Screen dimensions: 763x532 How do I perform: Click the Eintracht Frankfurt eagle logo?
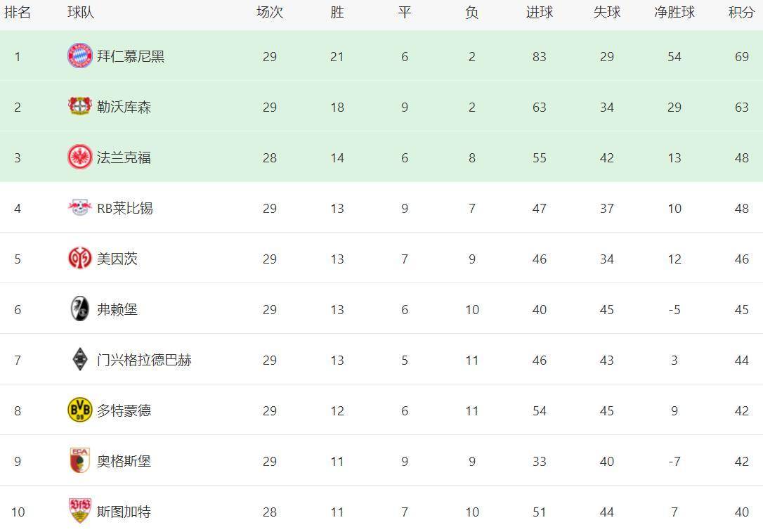(79, 157)
